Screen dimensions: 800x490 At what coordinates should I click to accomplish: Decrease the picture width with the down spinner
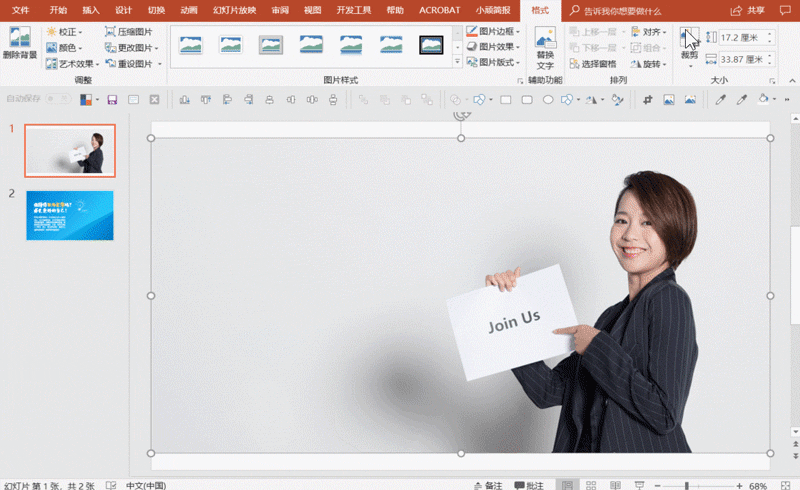770,63
